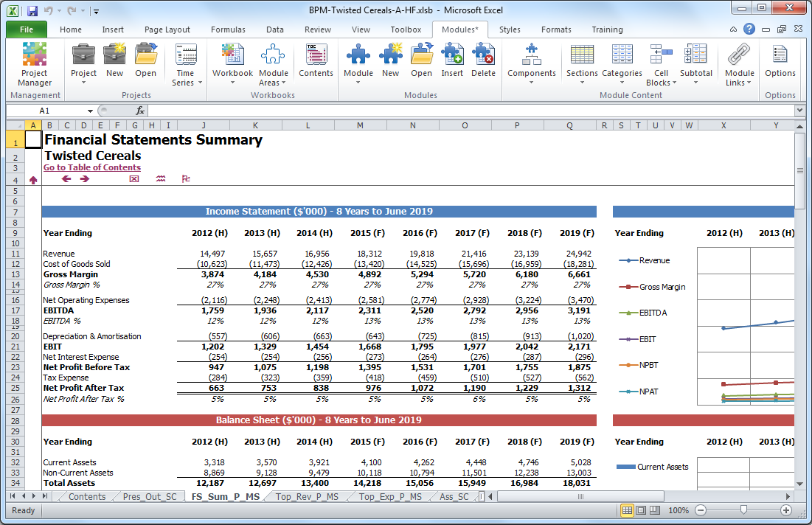
Task: Zoom in with the plus button
Action: (785, 510)
